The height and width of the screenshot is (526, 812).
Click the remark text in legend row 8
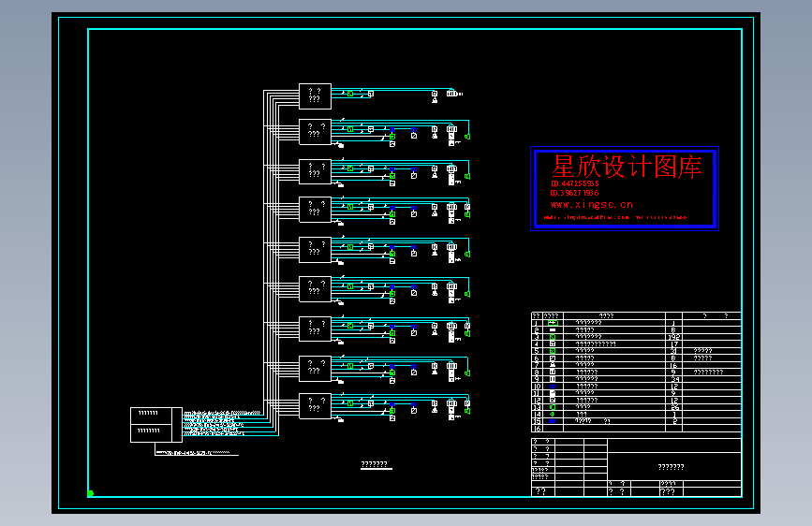pyautogui.click(x=708, y=373)
